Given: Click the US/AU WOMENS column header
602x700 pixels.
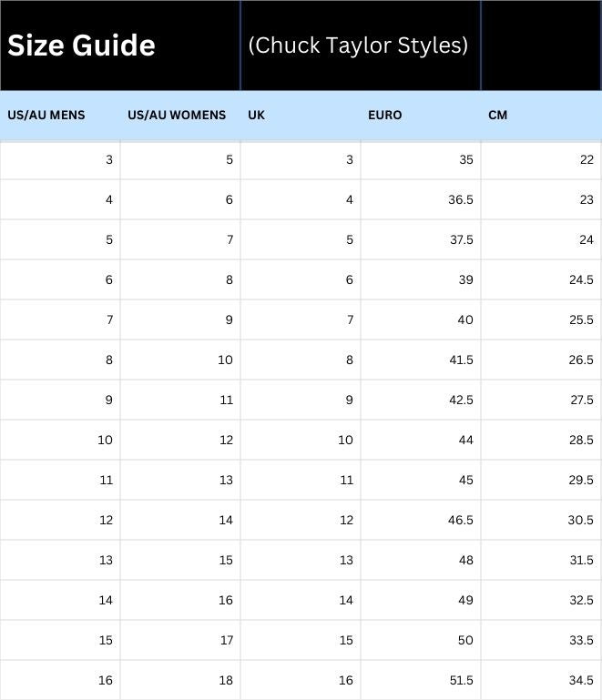Looking at the screenshot, I should click(x=177, y=116).
